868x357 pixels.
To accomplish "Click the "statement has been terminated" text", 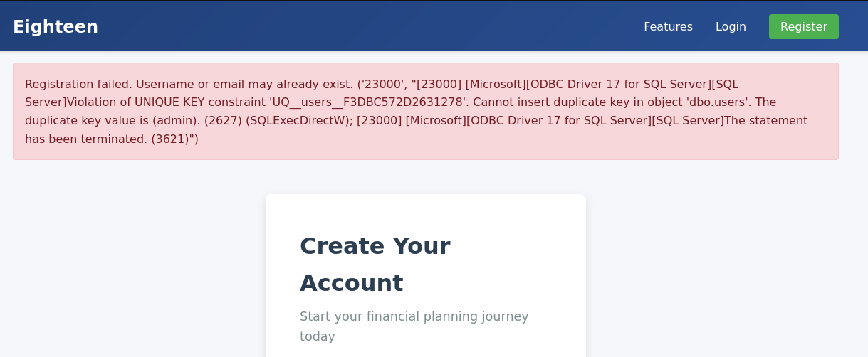I will tap(765, 121).
